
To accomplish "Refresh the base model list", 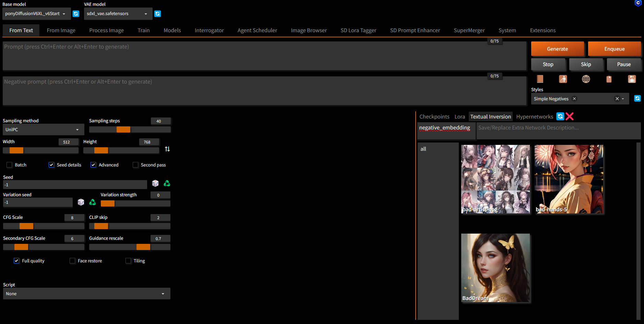I will [76, 14].
